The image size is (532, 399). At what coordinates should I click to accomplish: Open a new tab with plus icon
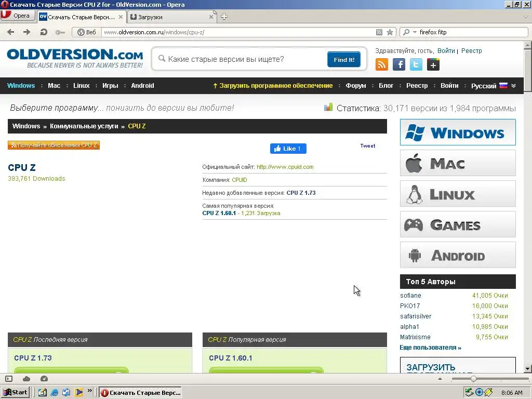point(224,17)
